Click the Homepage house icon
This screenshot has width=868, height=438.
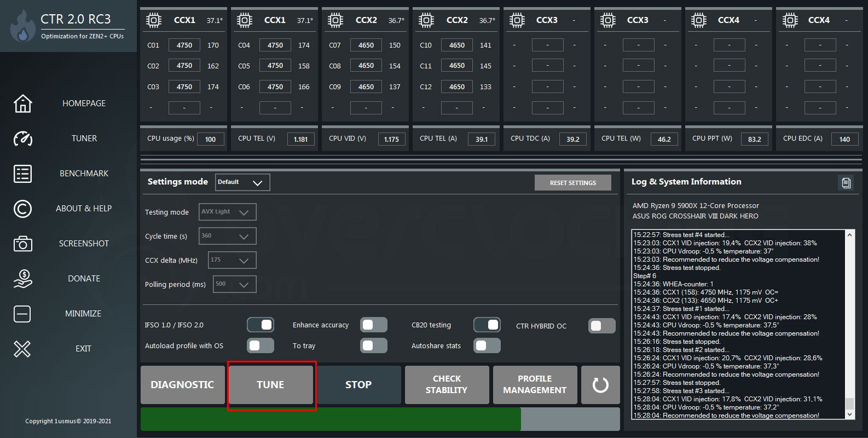tap(22, 103)
